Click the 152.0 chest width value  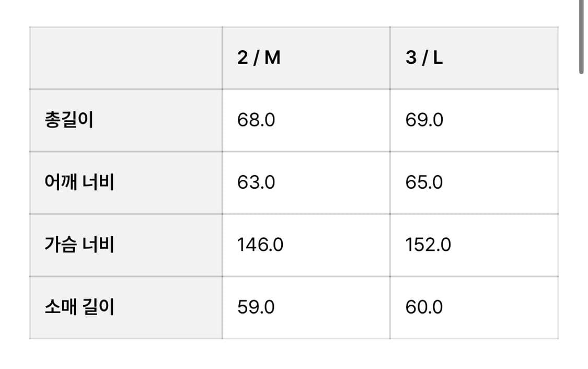point(428,245)
